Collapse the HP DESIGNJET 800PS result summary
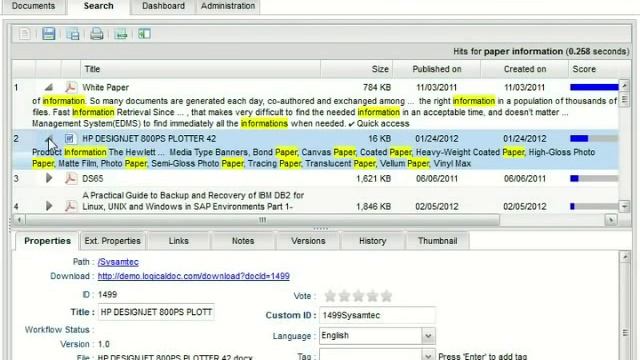640x360 pixels. click(49, 139)
